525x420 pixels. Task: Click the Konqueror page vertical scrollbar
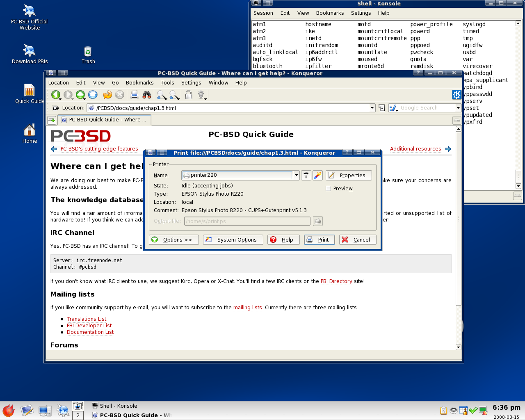pyautogui.click(x=459, y=219)
